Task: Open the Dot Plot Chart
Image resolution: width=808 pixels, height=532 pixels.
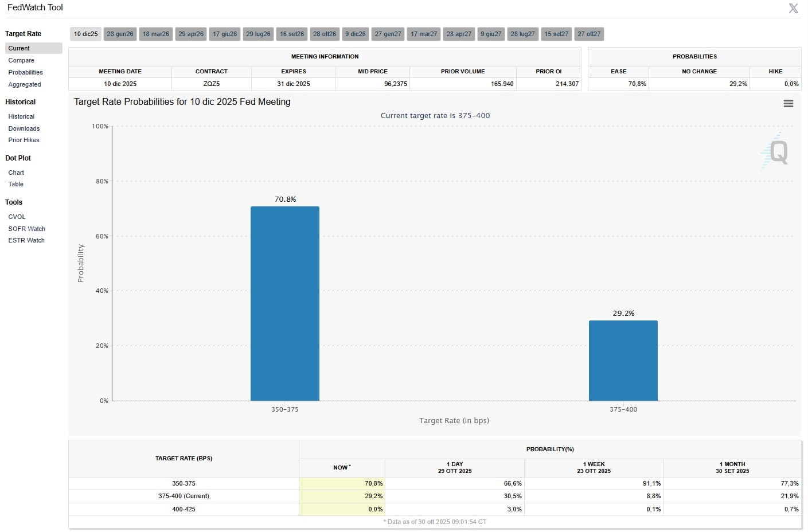Action: (x=15, y=173)
